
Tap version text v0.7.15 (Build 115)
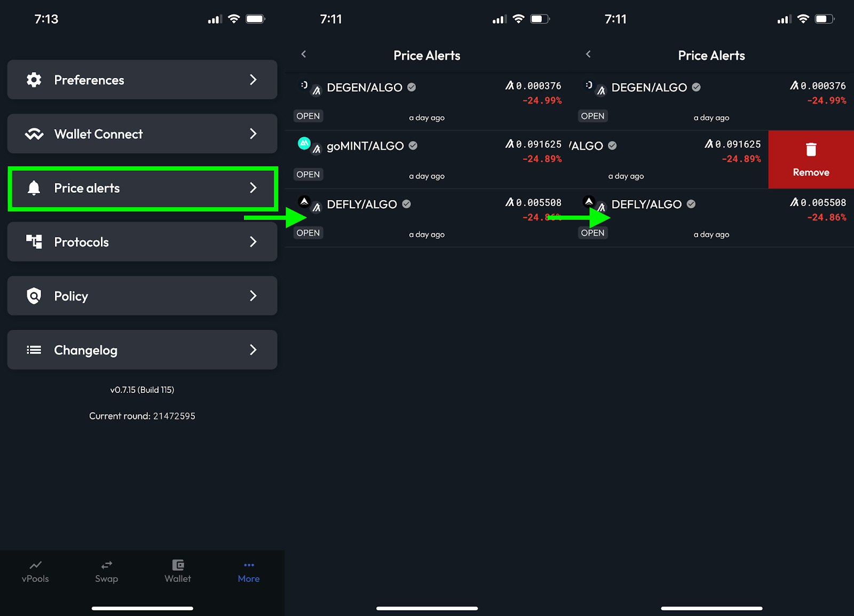click(x=142, y=390)
